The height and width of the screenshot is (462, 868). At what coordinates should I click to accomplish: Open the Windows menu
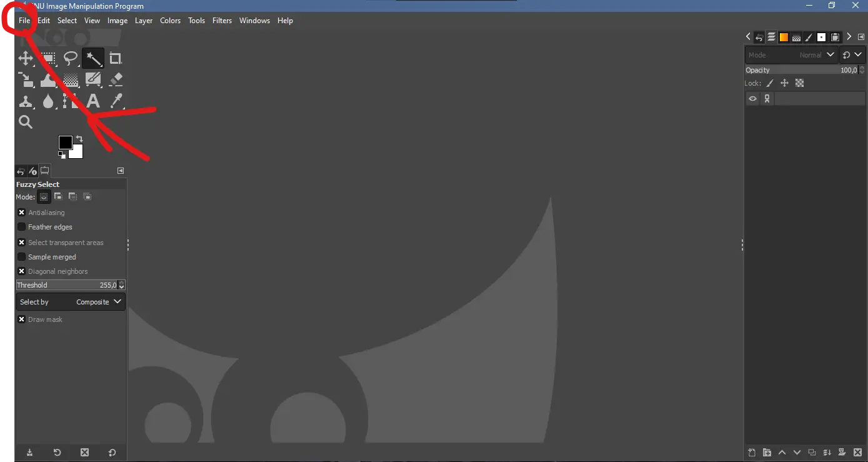click(x=254, y=21)
